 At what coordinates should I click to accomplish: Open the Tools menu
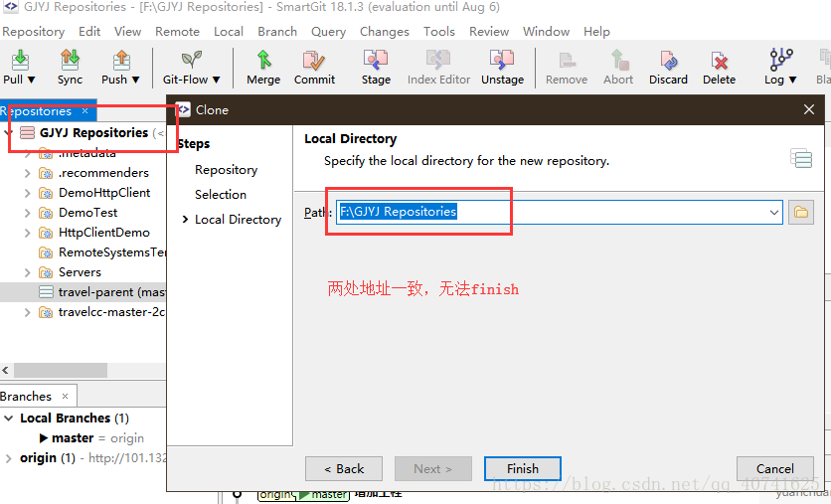pos(438,32)
